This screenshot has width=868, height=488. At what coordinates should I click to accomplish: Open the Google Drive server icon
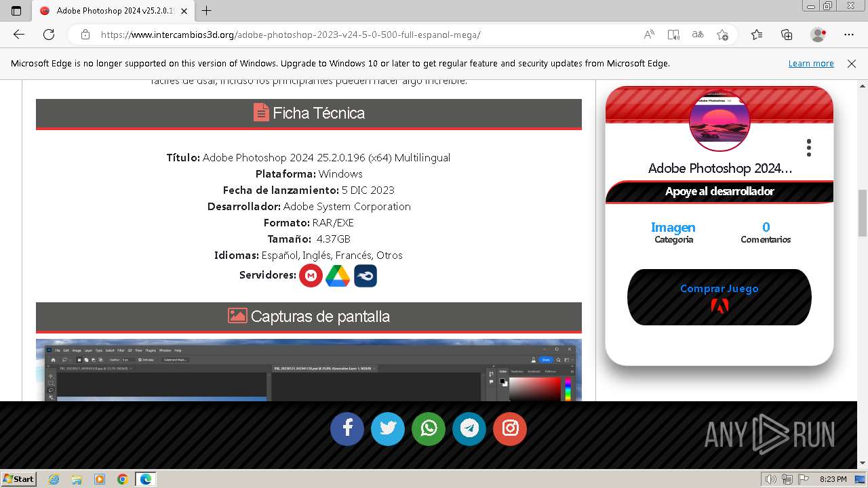tap(338, 276)
